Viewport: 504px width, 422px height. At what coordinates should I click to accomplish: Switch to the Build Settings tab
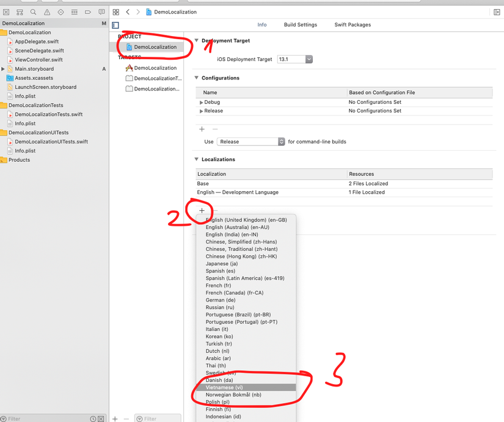(x=300, y=25)
